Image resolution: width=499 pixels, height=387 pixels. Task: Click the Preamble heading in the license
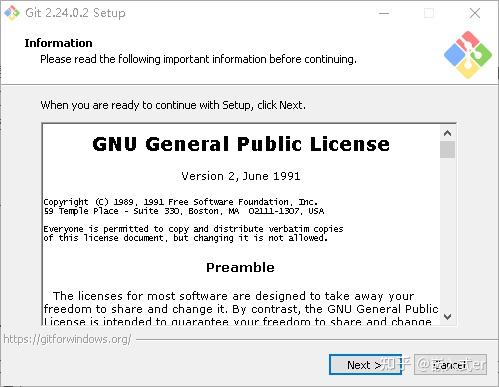pos(240,267)
